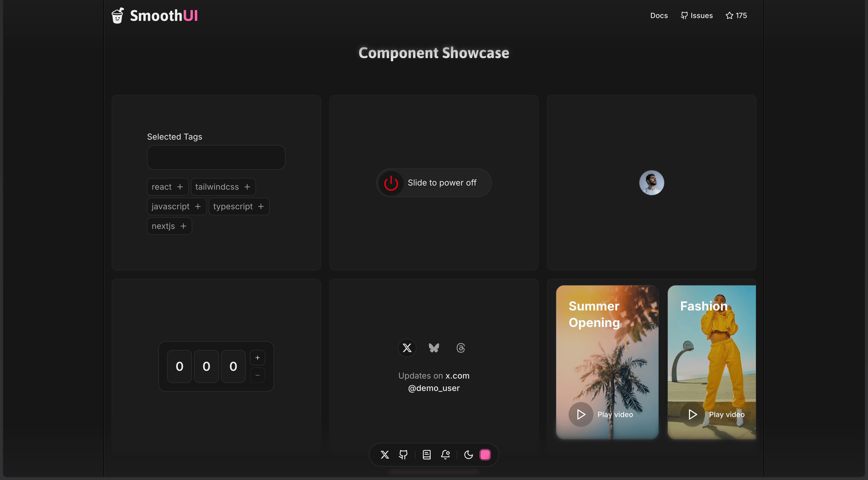Viewport: 868px width, 480px height.
Task: Add the nextjs tag
Action: coord(169,226)
